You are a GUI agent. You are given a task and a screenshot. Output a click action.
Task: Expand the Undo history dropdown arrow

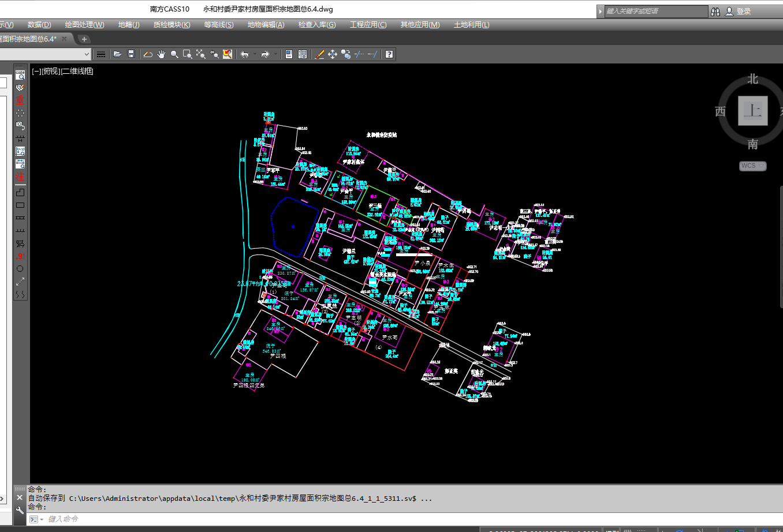pyautogui.click(x=255, y=54)
